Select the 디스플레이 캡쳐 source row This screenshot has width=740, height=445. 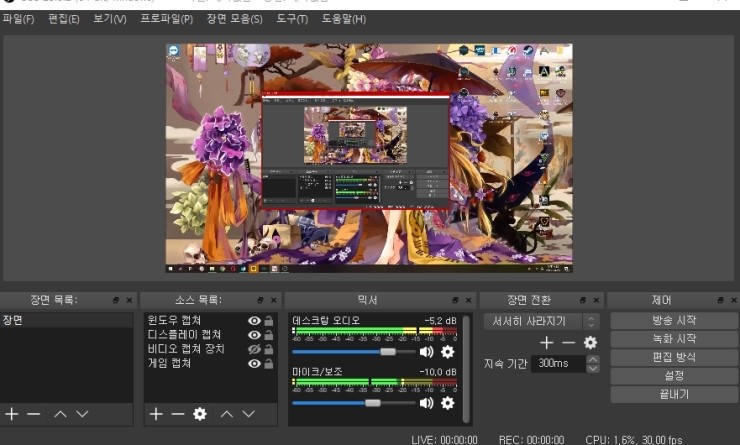pos(210,335)
